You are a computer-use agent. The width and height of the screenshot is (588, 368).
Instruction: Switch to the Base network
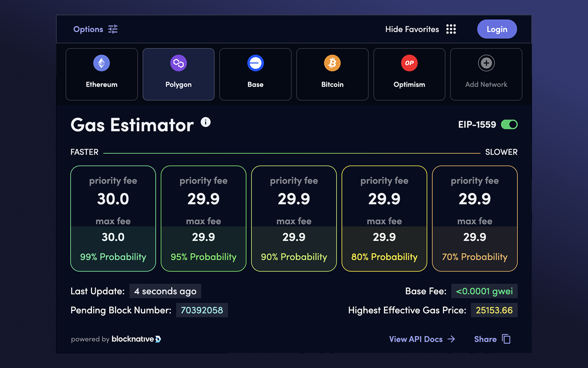[x=255, y=74]
